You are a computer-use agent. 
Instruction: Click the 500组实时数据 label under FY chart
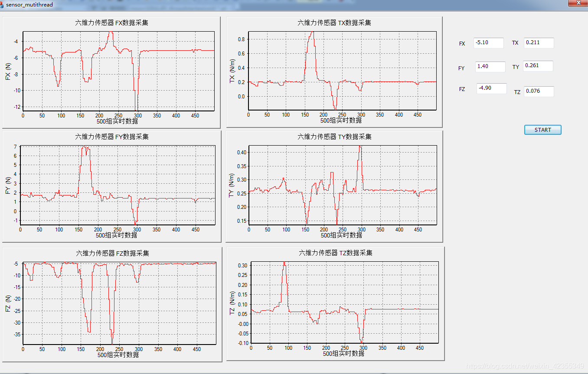point(116,235)
